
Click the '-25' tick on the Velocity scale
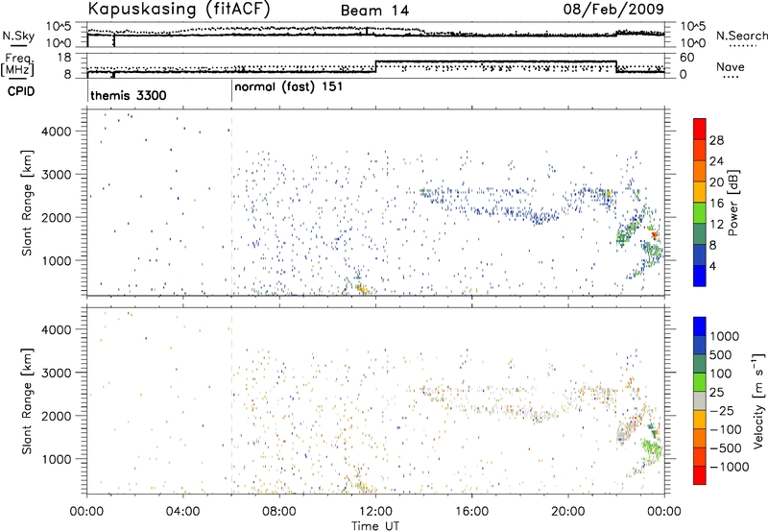coord(722,410)
